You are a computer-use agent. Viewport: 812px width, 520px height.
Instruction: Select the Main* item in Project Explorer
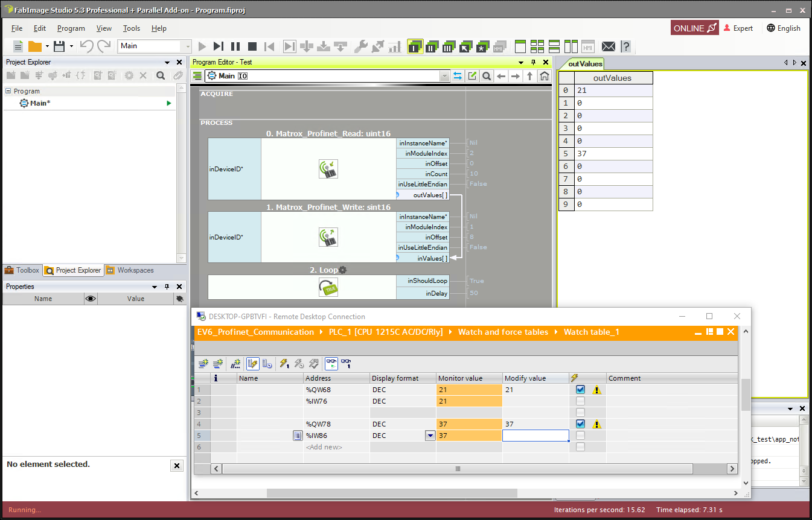tap(40, 103)
